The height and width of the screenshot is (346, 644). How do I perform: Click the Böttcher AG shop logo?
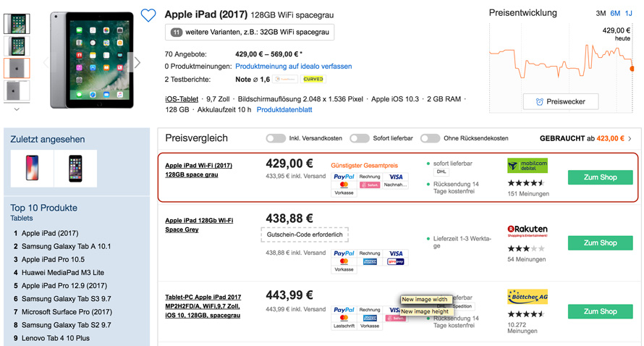click(528, 298)
